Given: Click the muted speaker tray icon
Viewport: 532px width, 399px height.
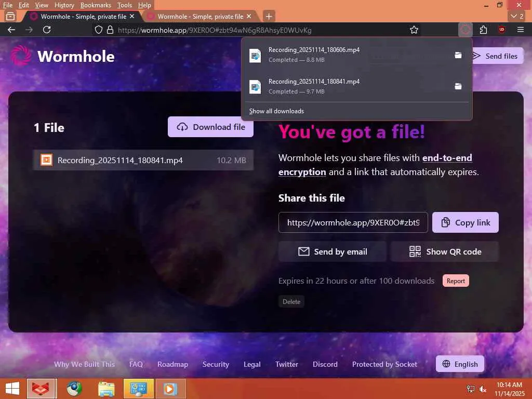Looking at the screenshot, I should [483, 389].
